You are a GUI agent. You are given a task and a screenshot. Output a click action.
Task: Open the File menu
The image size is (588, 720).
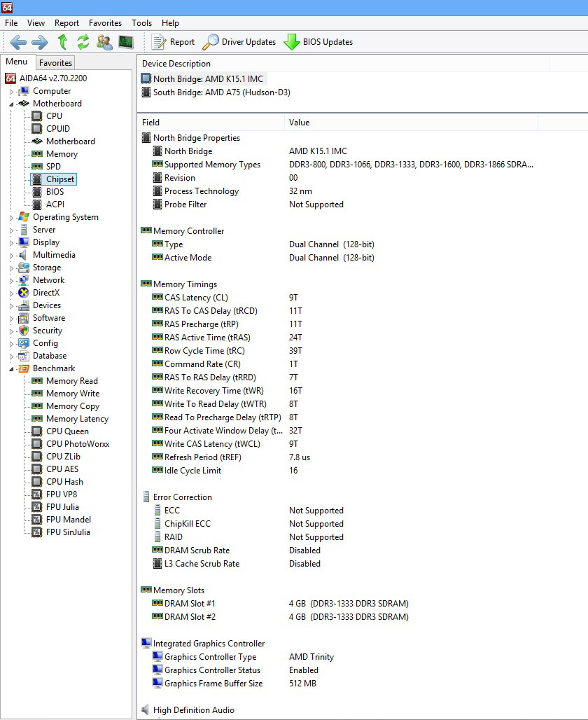(x=11, y=23)
